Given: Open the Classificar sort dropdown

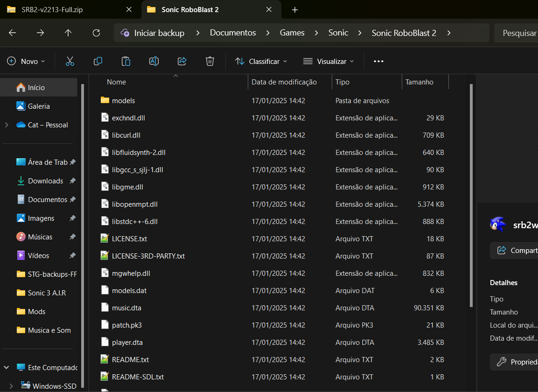Looking at the screenshot, I should pyautogui.click(x=261, y=62).
